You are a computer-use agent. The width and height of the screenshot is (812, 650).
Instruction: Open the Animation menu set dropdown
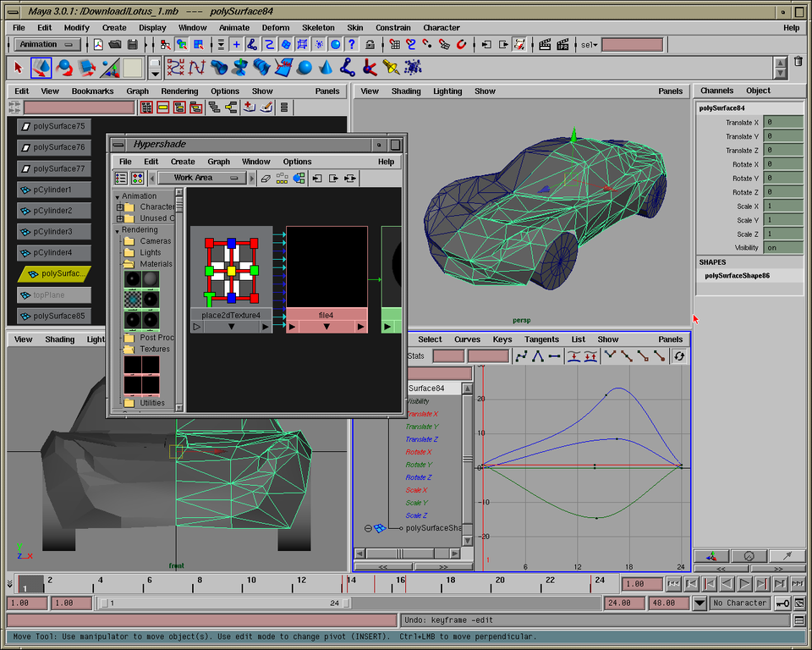click(47, 44)
